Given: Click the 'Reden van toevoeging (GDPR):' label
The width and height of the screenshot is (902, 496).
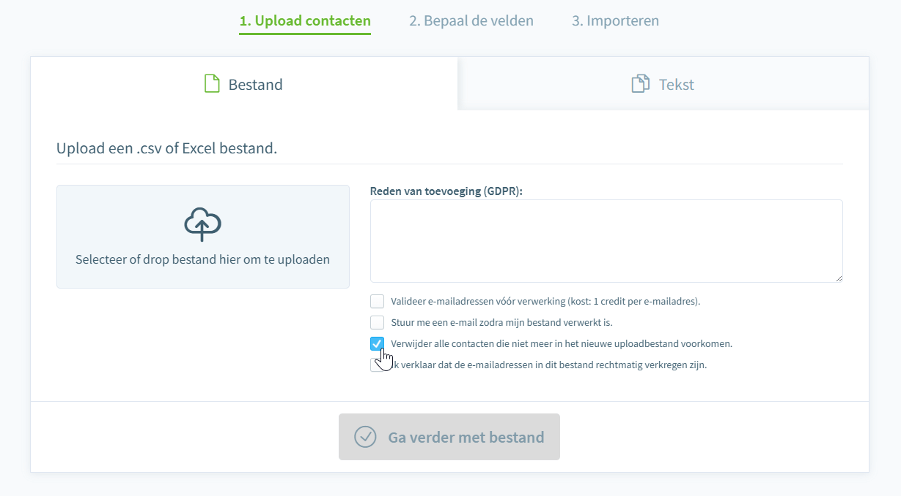Looking at the screenshot, I should coord(446,190).
